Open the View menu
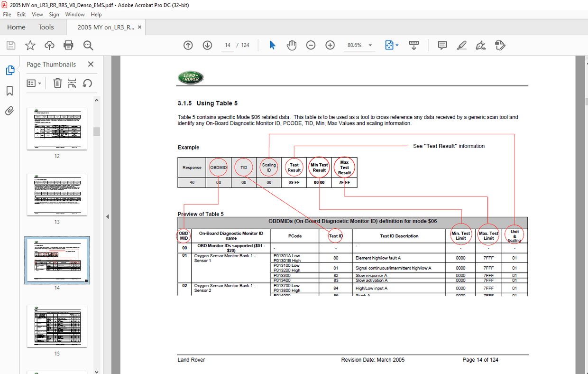 pos(37,14)
